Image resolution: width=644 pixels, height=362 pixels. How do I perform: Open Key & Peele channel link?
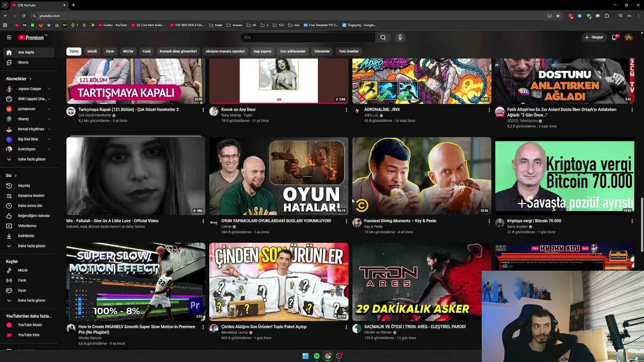click(373, 227)
